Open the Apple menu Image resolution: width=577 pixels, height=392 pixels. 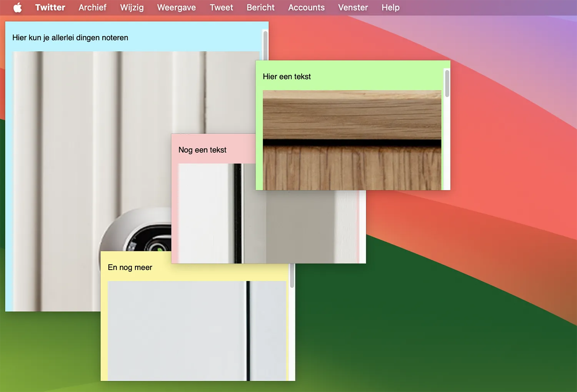pos(18,8)
